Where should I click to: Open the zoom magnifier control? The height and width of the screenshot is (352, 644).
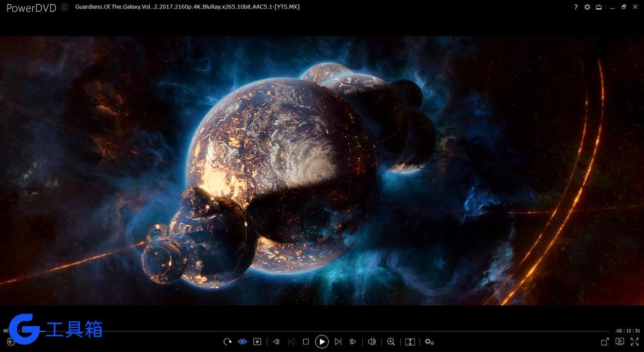[391, 342]
